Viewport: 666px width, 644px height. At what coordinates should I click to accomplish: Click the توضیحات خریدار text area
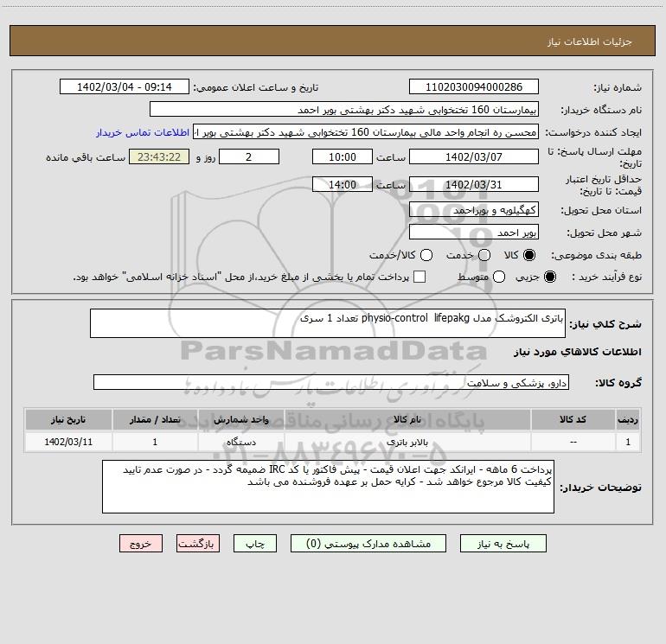328,487
